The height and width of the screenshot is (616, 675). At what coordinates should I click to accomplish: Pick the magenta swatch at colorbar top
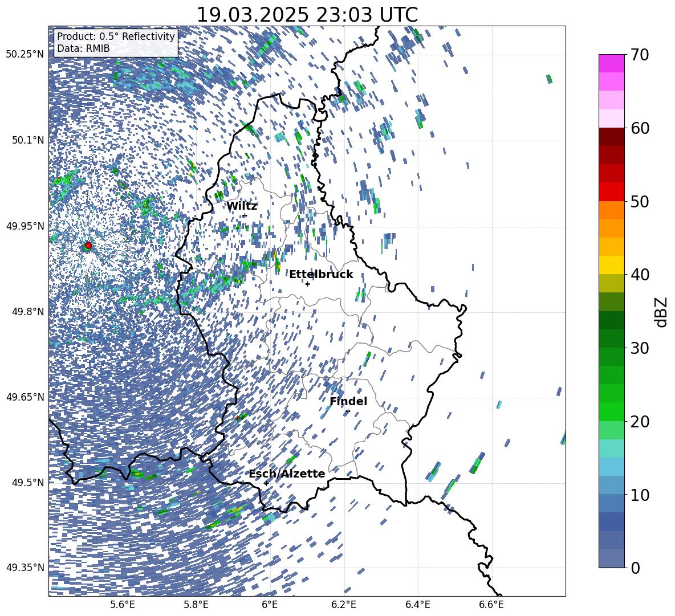click(611, 63)
